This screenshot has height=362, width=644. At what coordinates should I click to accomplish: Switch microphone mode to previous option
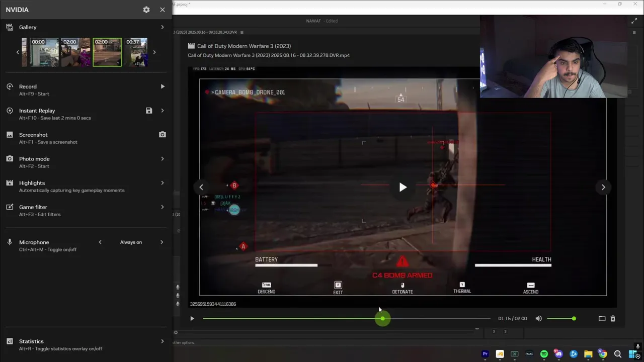[100, 242]
